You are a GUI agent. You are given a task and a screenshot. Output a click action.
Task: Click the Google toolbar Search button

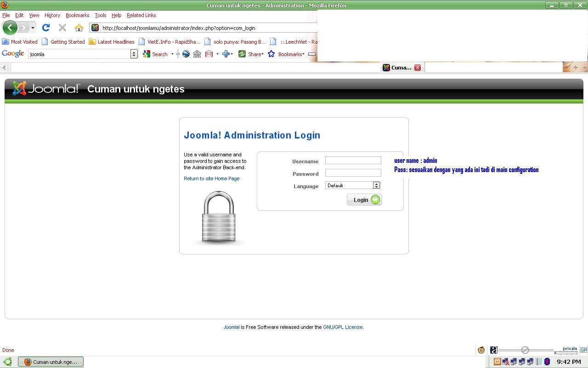coord(155,54)
